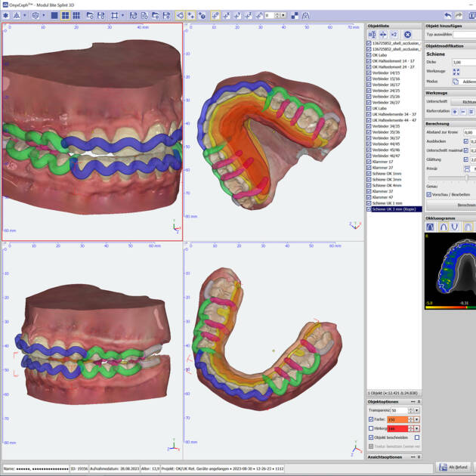Image resolution: width=476 pixels, height=476 pixels.
Task: Open the toolbar number field dropdown arrow
Action: click(x=283, y=15)
